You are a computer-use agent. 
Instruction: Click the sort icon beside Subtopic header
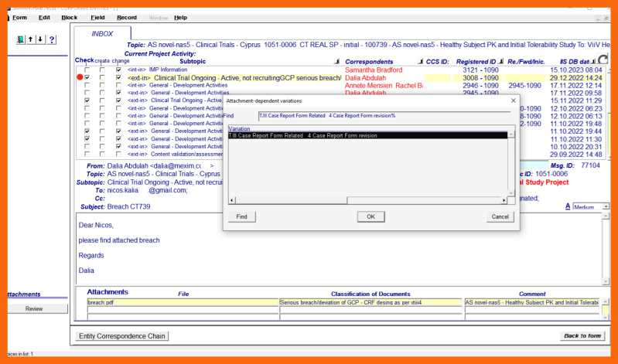coord(336,62)
